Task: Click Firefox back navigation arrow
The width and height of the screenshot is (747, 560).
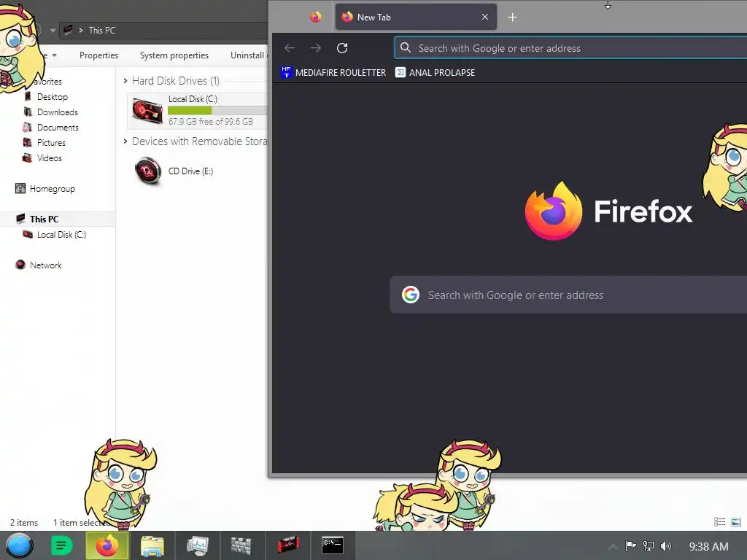Action: point(289,48)
